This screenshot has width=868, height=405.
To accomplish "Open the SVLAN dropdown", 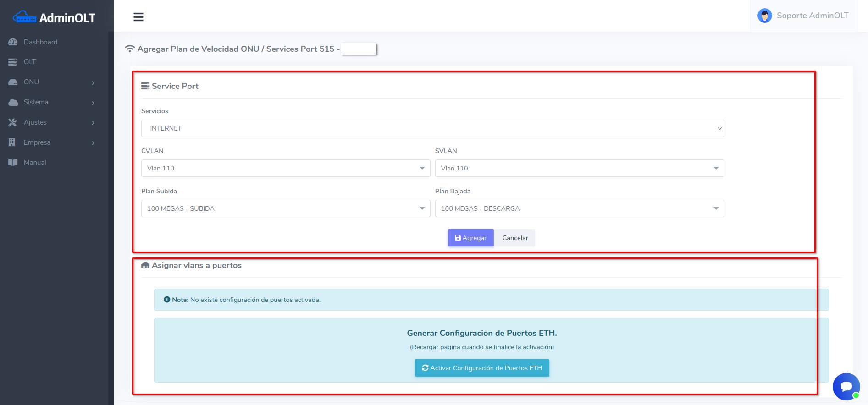I will pyautogui.click(x=579, y=168).
